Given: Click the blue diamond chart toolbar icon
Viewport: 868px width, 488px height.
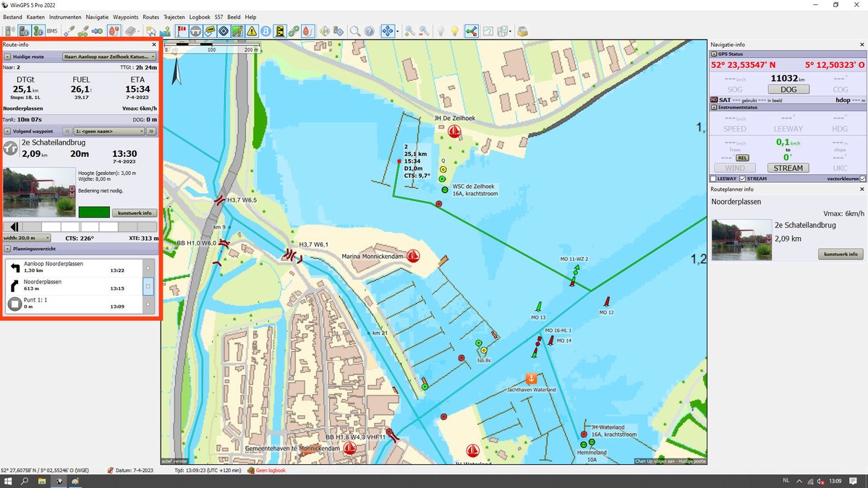Looking at the screenshot, I should click(x=224, y=31).
